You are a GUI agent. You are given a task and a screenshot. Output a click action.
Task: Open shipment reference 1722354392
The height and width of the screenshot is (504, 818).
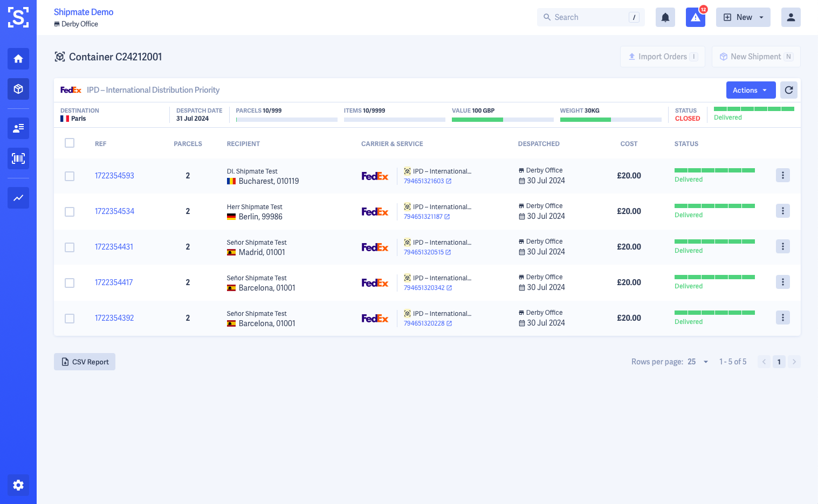(114, 318)
